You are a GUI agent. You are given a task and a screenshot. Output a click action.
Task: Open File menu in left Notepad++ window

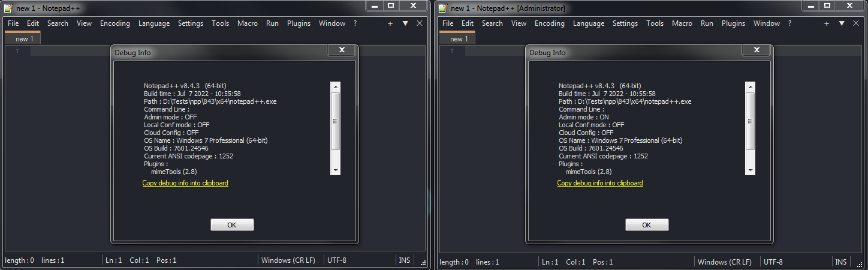tap(13, 23)
